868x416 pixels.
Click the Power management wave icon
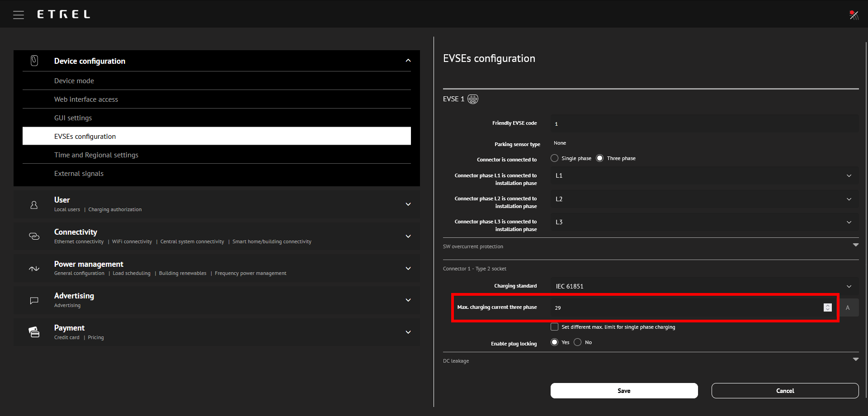click(x=34, y=269)
